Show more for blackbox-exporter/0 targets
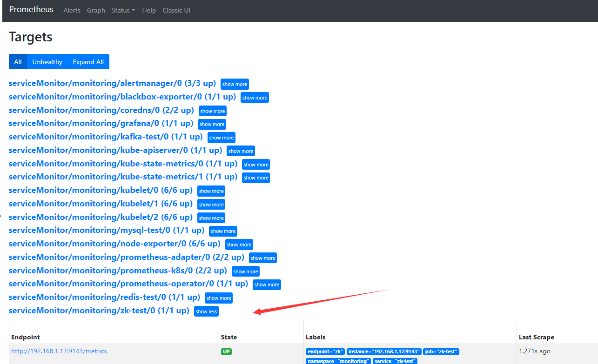 point(255,98)
